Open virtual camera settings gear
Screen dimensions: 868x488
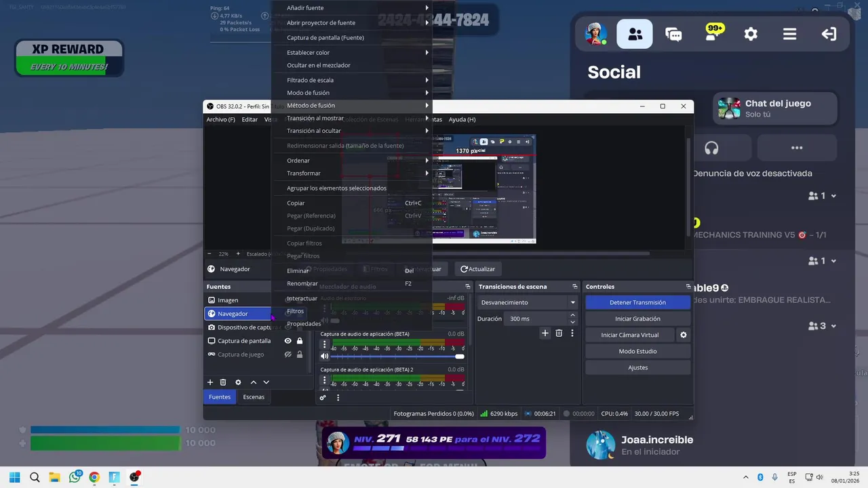pos(684,335)
